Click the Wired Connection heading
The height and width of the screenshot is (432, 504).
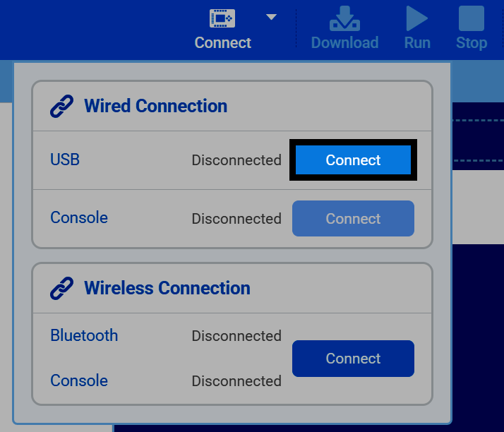click(x=155, y=106)
